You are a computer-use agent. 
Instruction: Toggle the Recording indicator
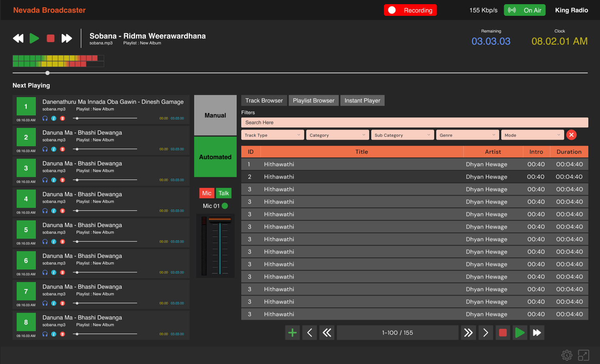pos(410,10)
